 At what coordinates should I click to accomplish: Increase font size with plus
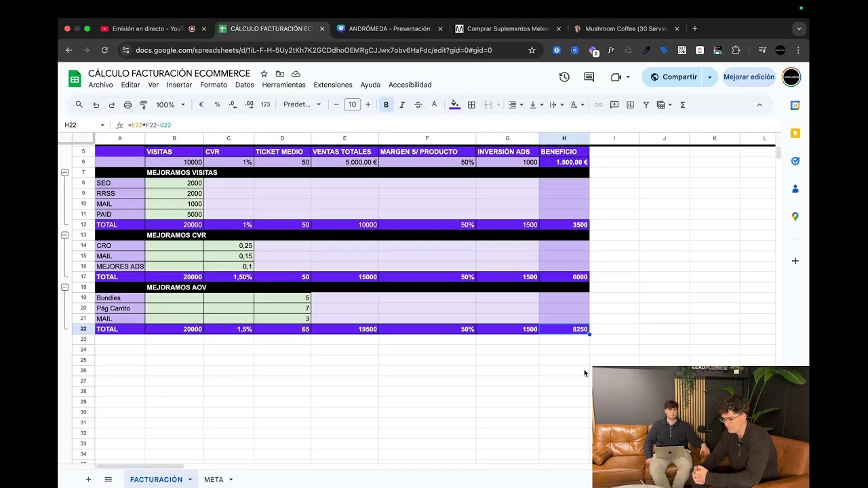click(368, 105)
